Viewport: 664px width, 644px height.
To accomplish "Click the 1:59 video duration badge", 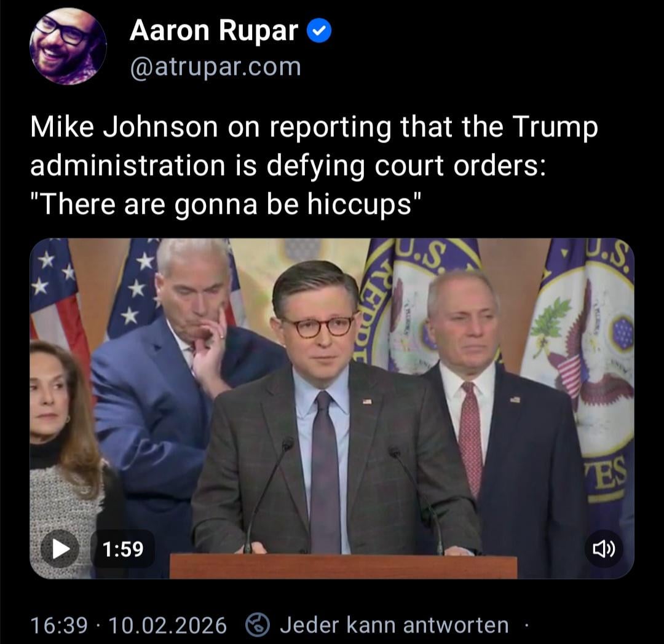I will [x=123, y=549].
